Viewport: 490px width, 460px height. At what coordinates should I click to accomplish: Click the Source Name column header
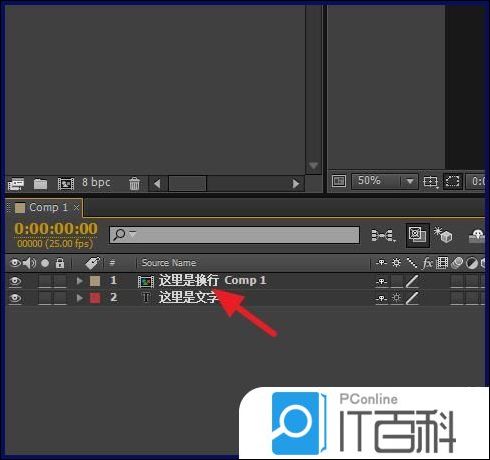click(x=169, y=263)
